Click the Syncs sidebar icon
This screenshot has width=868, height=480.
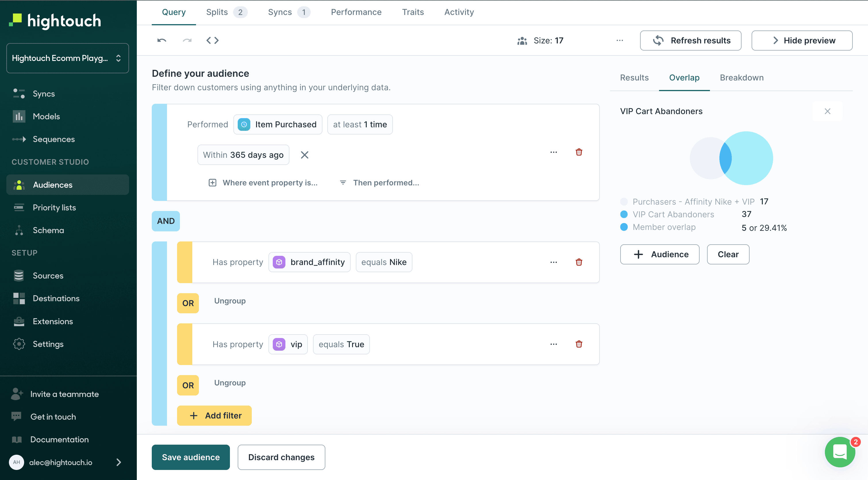[x=19, y=93]
